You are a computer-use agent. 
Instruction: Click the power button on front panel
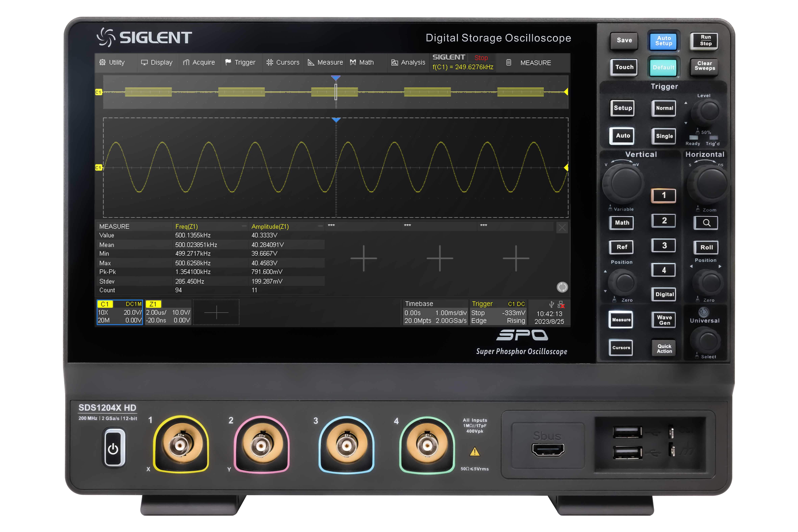pyautogui.click(x=114, y=449)
